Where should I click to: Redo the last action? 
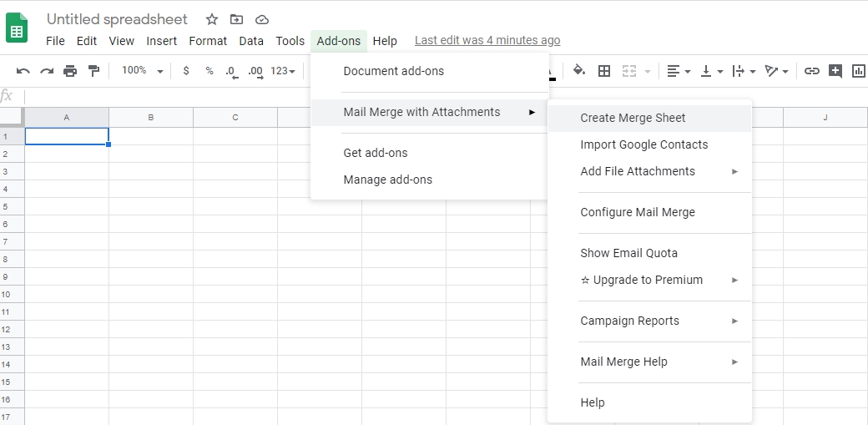point(47,71)
